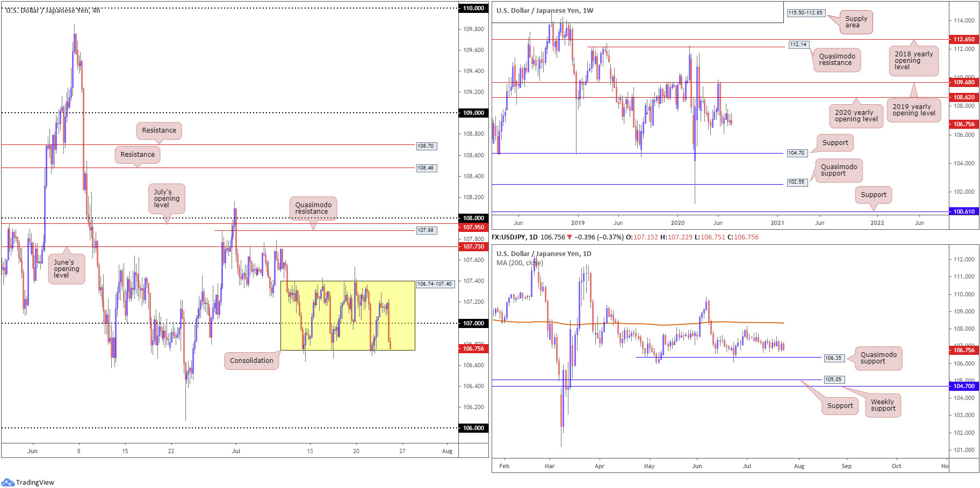Click the 108.70 resistance price tag
This screenshot has width=980, height=488.
(x=426, y=146)
